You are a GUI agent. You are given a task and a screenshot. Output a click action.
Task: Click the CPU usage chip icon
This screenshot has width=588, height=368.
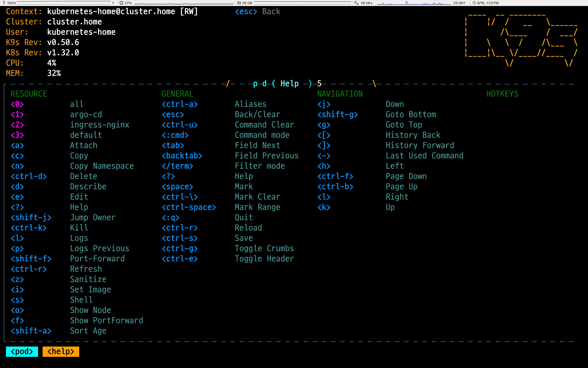pyautogui.click(x=121, y=3)
